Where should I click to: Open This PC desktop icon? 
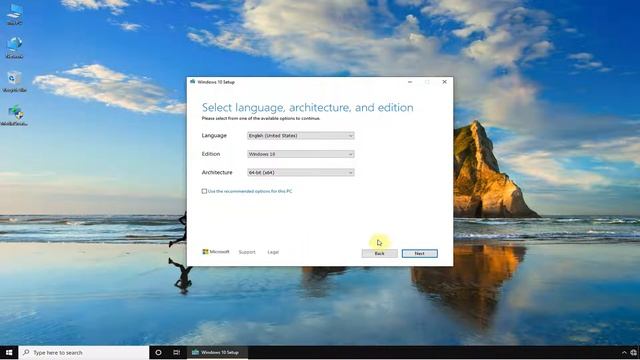pyautogui.click(x=15, y=14)
